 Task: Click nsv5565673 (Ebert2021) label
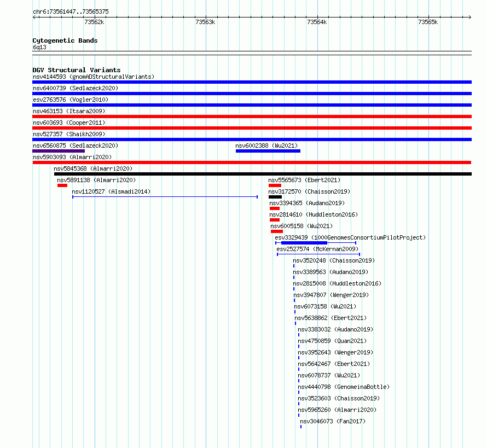tap(304, 180)
